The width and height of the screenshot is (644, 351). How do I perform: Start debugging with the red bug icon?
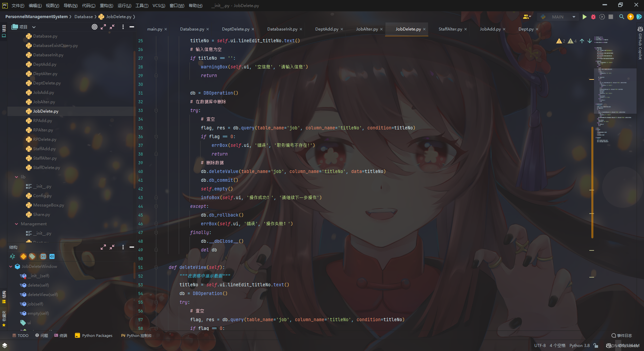coord(593,17)
